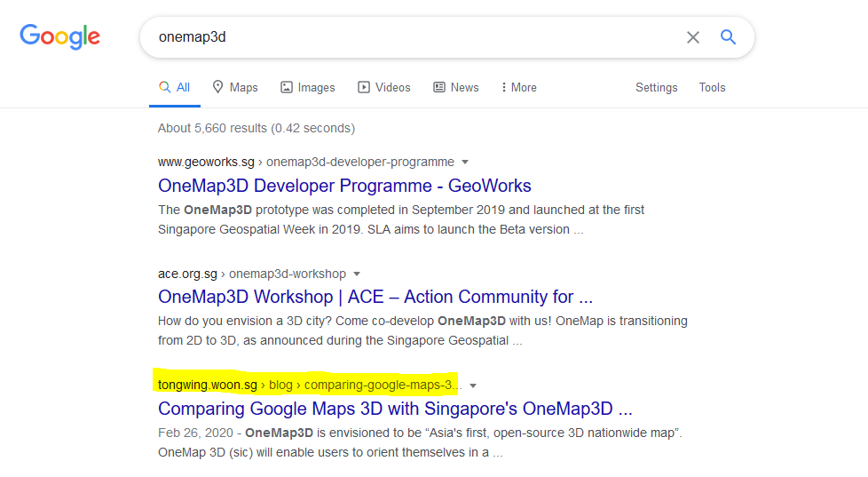The image size is (868, 477).
Task: Expand dropdown arrow next to geoworks.sg URL
Action: (x=465, y=163)
